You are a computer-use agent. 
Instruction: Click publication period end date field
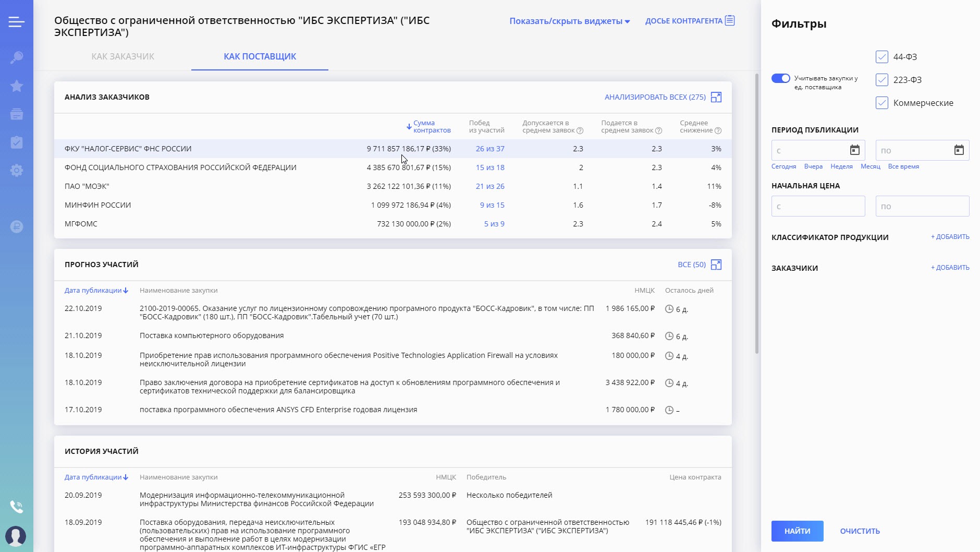(923, 150)
